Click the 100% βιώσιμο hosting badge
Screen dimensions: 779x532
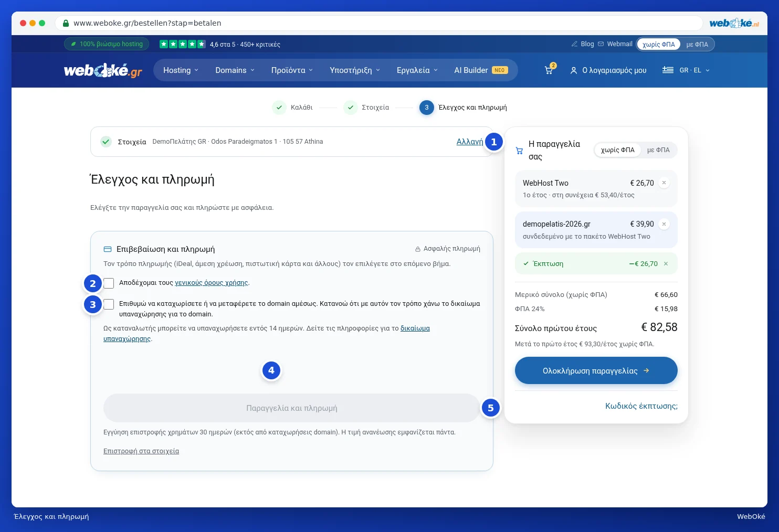pos(107,44)
